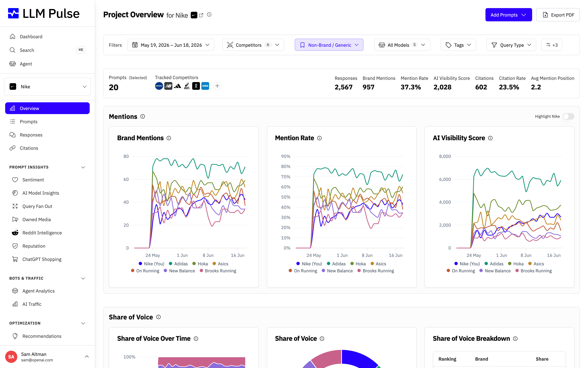Open the Nike project selector dropdown
The height and width of the screenshot is (368, 588).
[x=47, y=87]
